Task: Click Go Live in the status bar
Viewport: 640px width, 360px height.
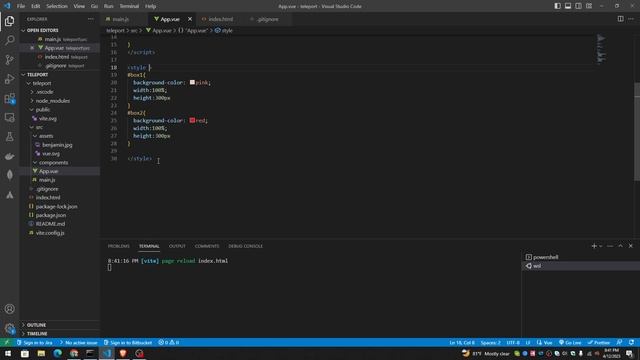Action: click(570, 342)
